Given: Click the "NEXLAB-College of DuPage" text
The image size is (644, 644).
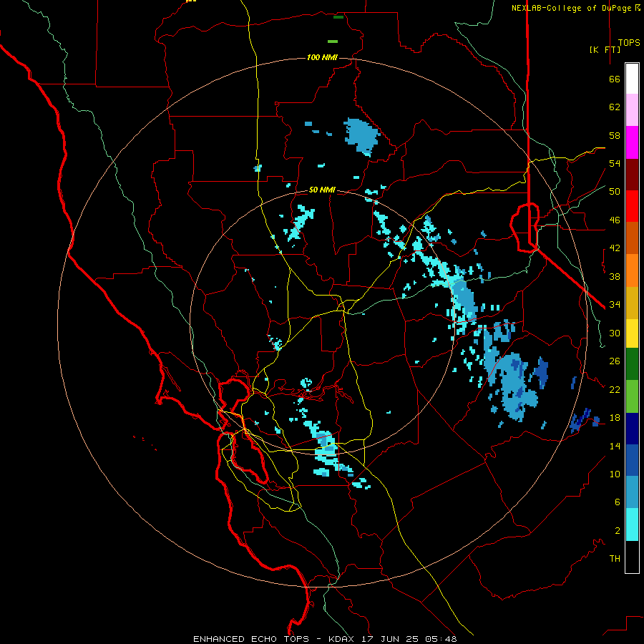Looking at the screenshot, I should (x=572, y=8).
